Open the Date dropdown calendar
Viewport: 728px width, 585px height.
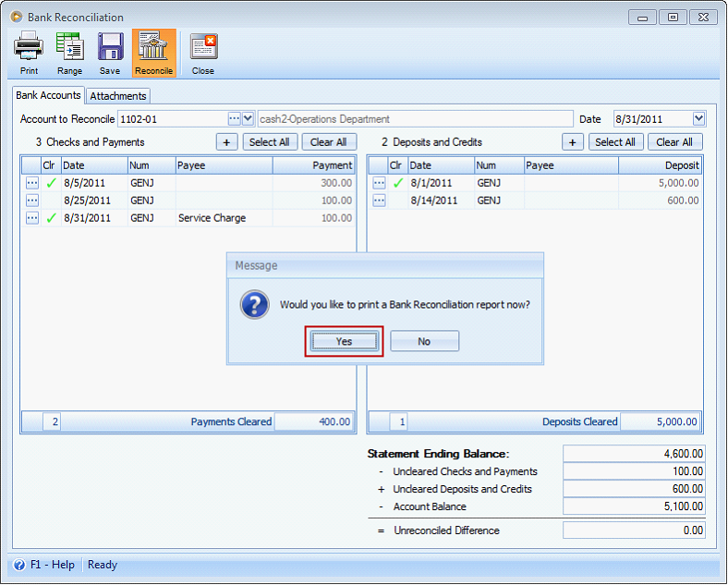[698, 118]
